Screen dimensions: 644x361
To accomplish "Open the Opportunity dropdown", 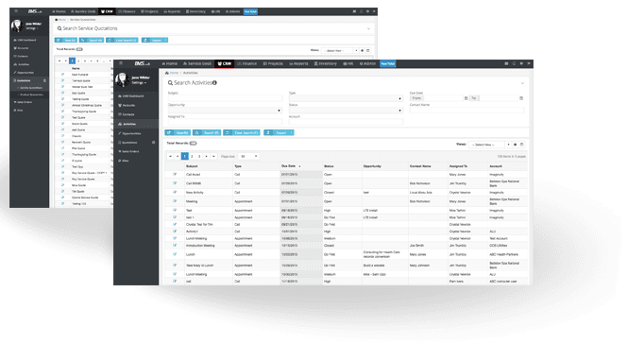I will tap(225, 111).
